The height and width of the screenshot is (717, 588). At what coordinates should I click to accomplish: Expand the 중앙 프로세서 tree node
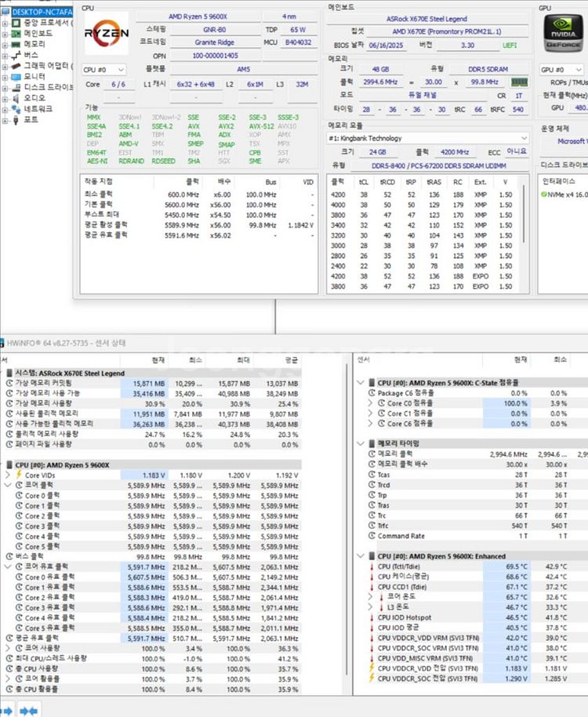pos(5,23)
